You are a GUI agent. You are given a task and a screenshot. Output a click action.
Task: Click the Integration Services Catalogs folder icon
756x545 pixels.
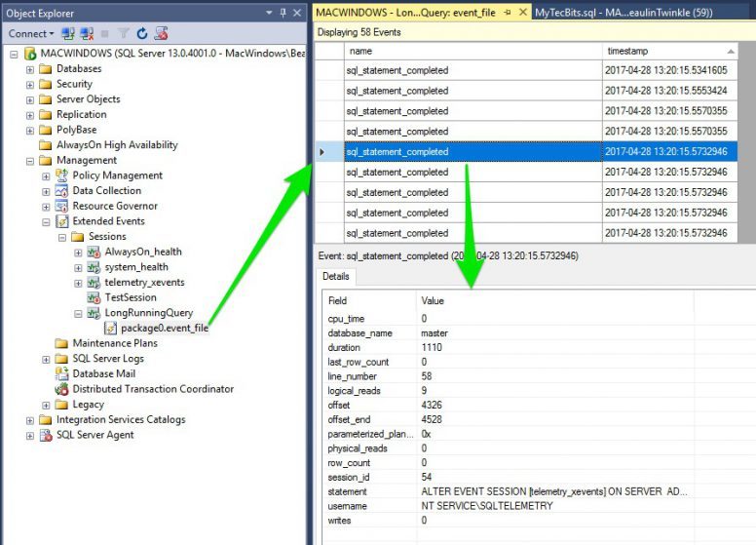(x=46, y=419)
